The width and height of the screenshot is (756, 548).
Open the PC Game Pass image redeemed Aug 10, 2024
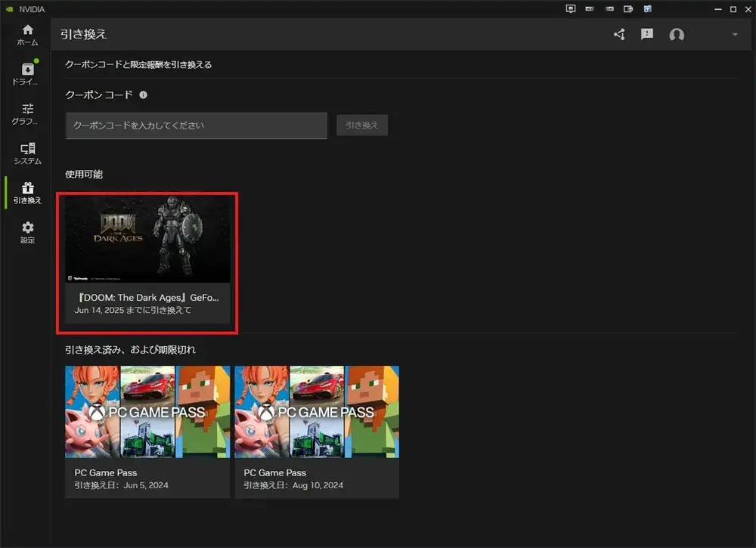tap(317, 412)
